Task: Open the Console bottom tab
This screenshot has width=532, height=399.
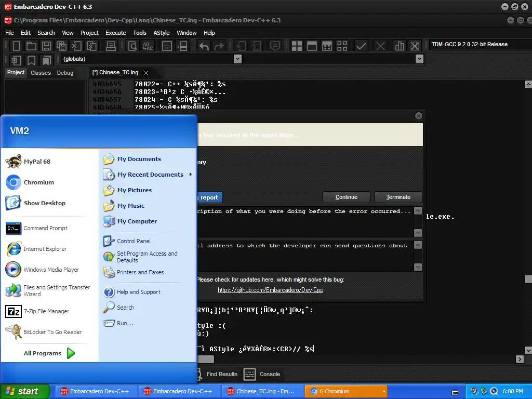Action: click(x=262, y=374)
